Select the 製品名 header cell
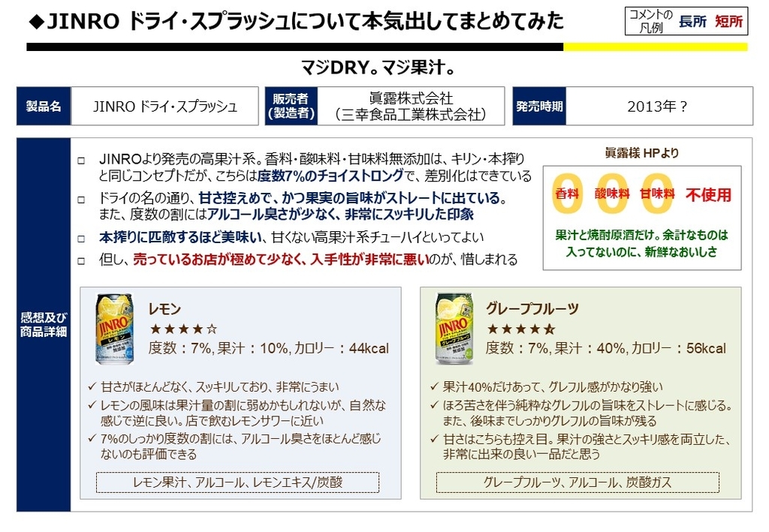Viewport: 769px width, 532px height. pyautogui.click(x=44, y=106)
